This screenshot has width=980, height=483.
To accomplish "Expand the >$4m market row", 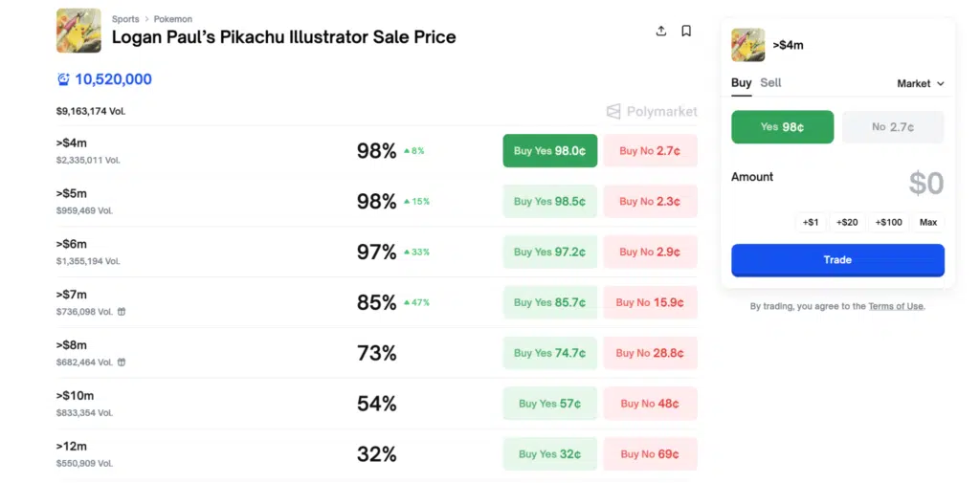I will tap(191, 151).
